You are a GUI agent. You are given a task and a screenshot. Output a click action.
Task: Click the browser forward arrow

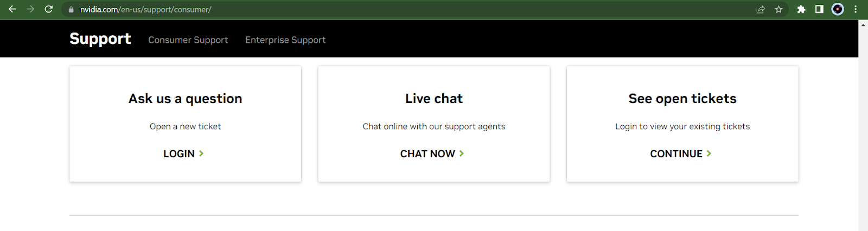coord(30,9)
